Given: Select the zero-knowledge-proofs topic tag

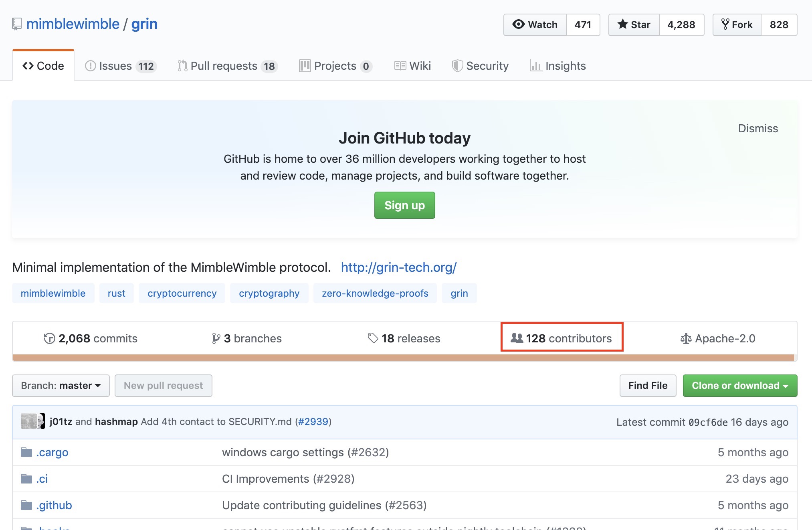Looking at the screenshot, I should coord(375,293).
